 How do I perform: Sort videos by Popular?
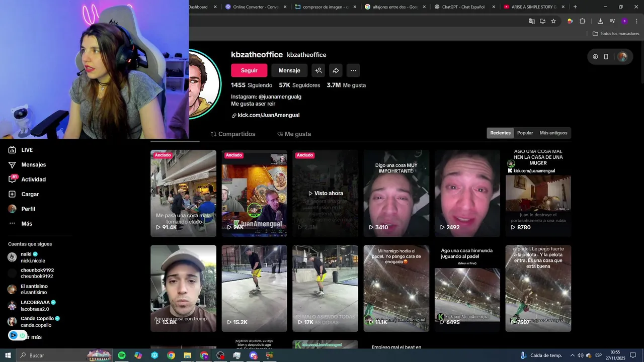(525, 133)
